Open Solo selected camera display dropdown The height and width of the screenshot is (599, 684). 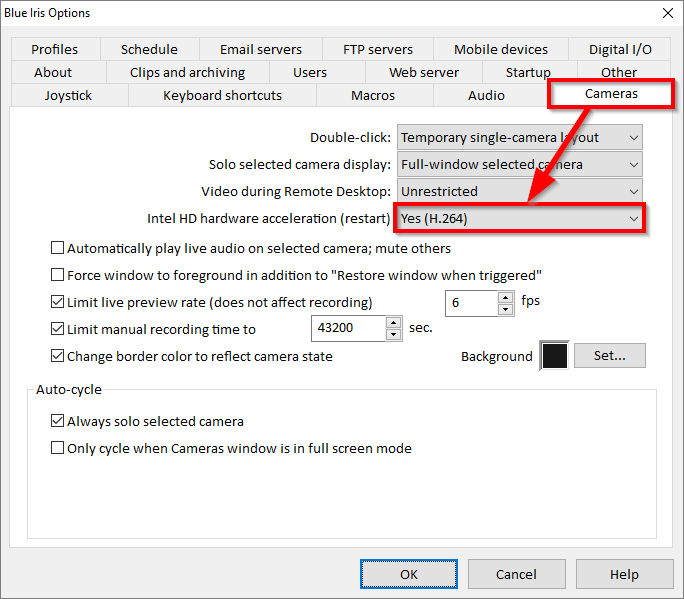[520, 164]
